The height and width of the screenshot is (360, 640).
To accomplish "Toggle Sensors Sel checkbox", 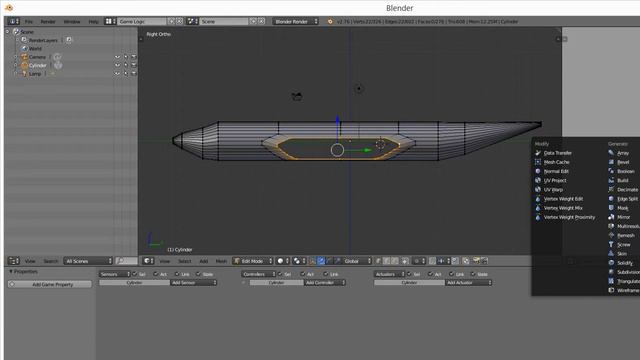I will (135, 274).
